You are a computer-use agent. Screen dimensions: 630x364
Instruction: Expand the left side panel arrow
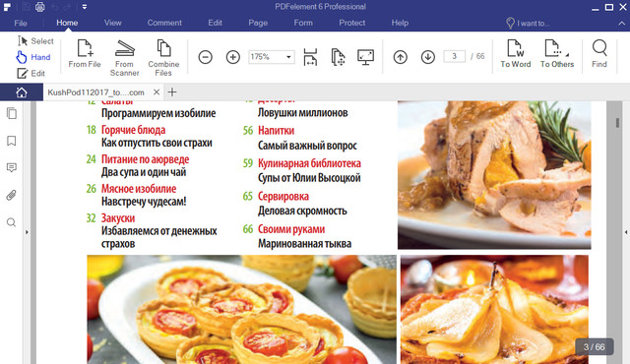tap(27, 232)
